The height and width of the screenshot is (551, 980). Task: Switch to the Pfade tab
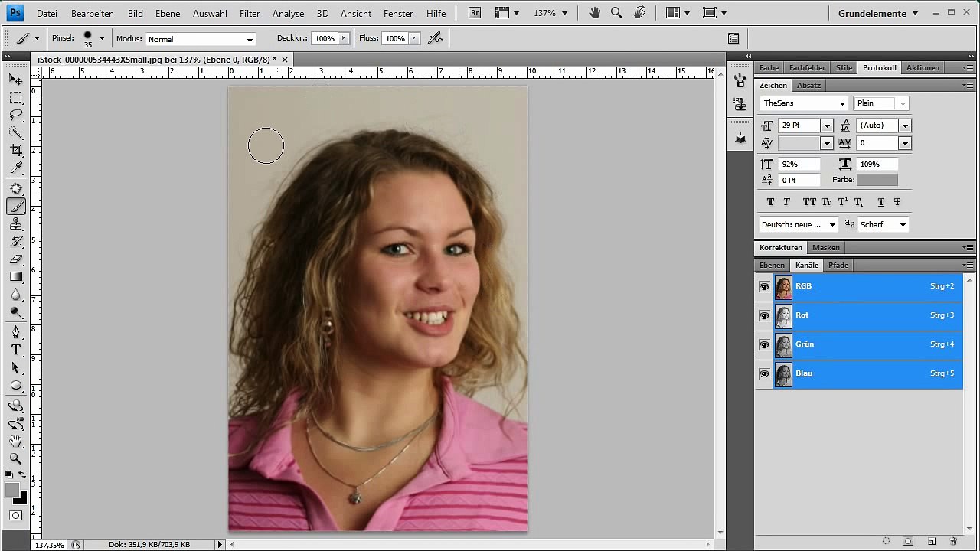[838, 266]
